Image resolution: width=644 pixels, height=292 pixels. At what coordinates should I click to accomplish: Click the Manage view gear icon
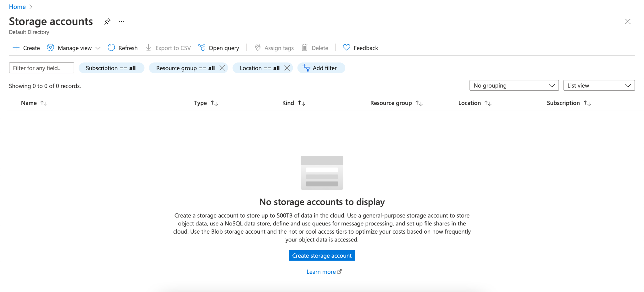pos(50,47)
